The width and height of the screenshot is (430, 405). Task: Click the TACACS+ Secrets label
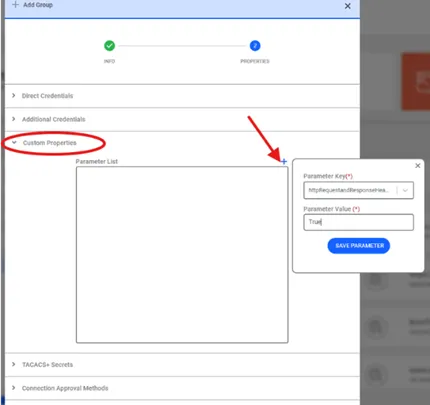pyautogui.click(x=47, y=364)
